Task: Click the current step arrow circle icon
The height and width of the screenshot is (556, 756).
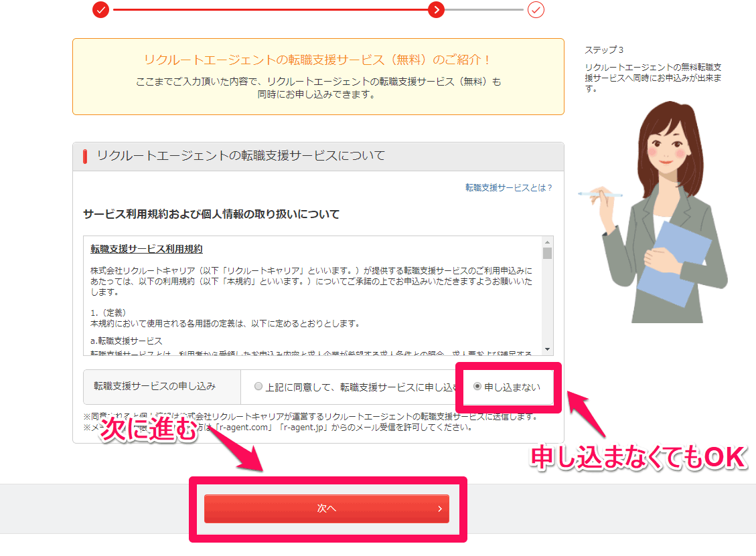Action: tap(437, 9)
